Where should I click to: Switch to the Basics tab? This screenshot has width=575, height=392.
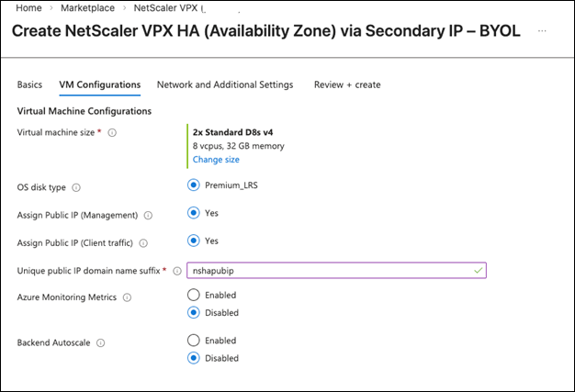(x=29, y=84)
